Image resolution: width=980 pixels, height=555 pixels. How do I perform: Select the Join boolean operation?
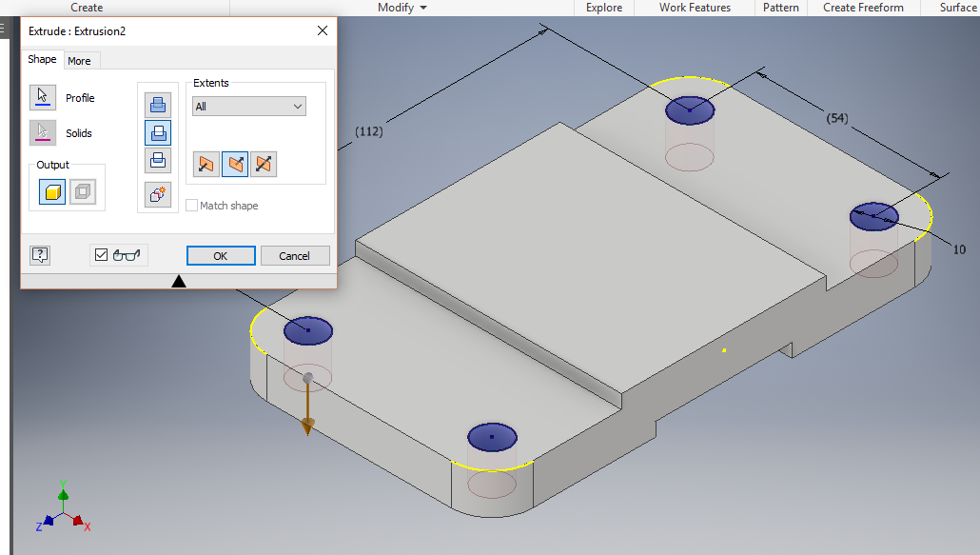157,105
